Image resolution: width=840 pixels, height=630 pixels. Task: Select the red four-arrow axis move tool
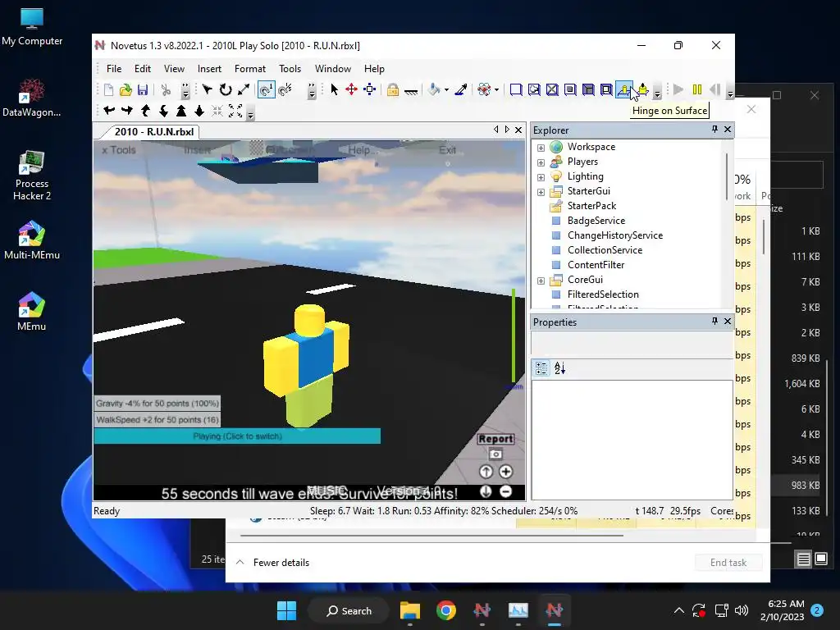pos(351,89)
